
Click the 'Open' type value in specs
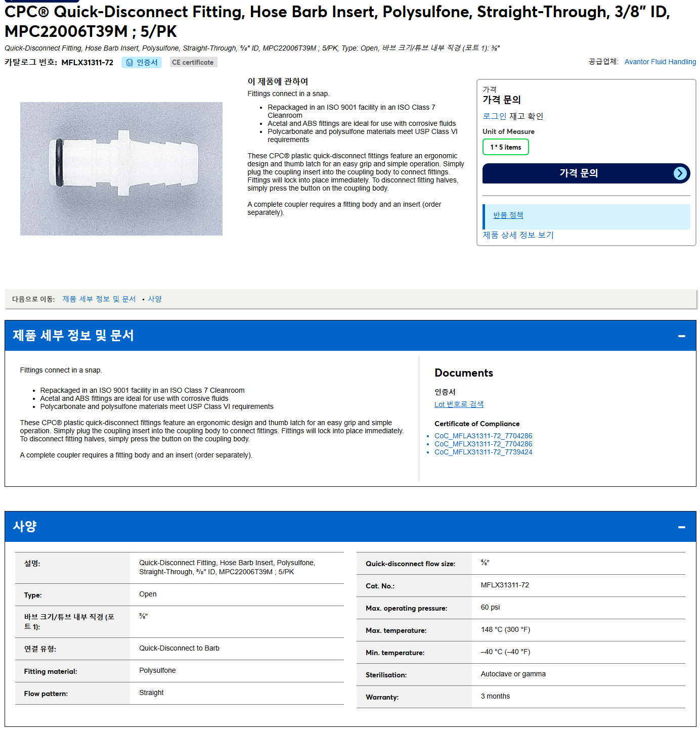(x=148, y=594)
